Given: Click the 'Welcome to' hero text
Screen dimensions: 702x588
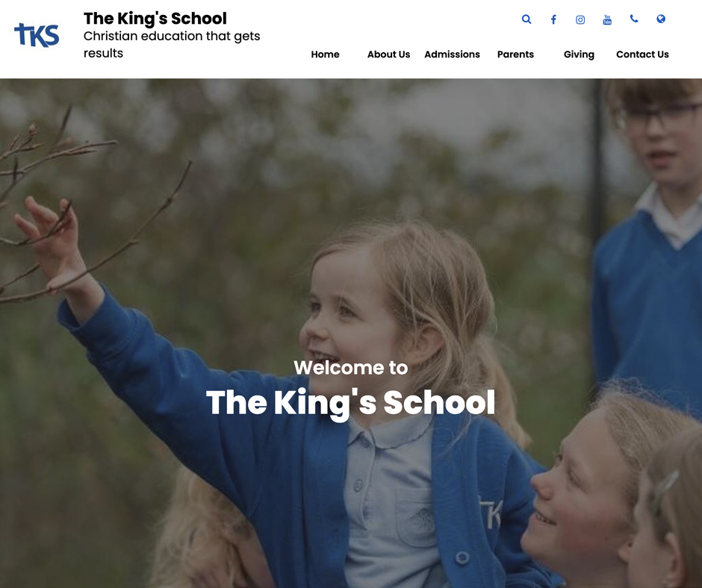Looking at the screenshot, I should [x=351, y=368].
